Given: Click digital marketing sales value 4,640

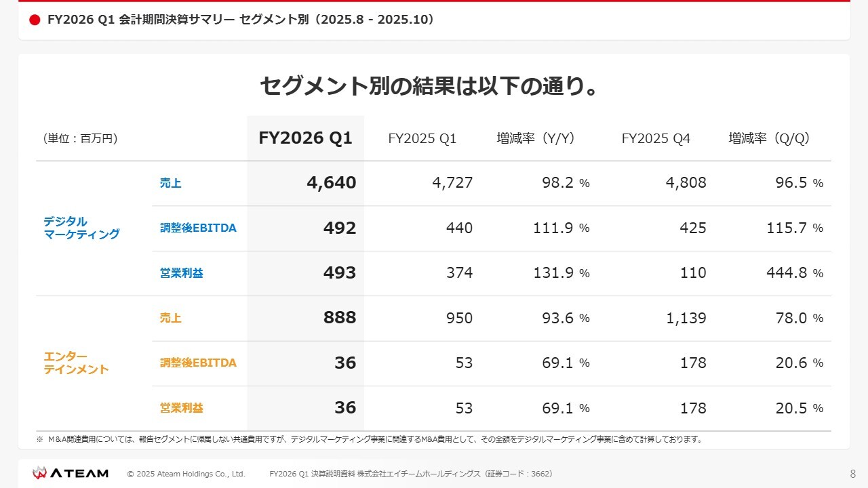Looking at the screenshot, I should [x=331, y=182].
